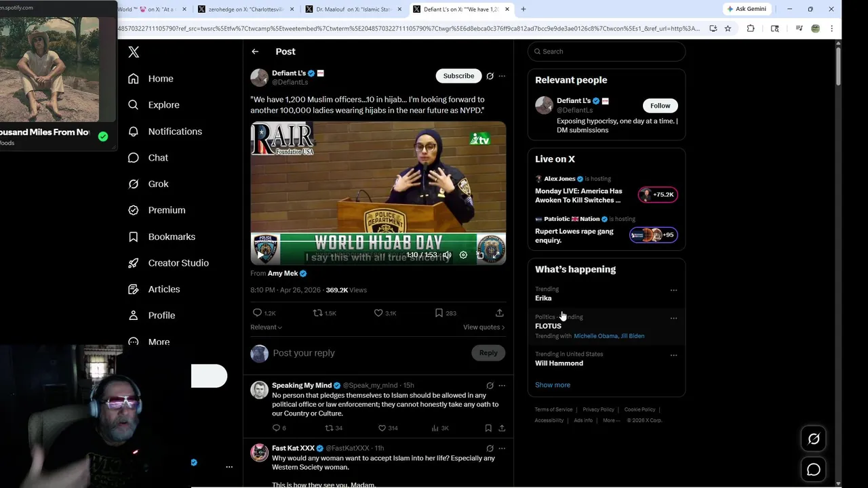The width and height of the screenshot is (868, 488).
Task: Click the Reply button
Action: pyautogui.click(x=488, y=353)
